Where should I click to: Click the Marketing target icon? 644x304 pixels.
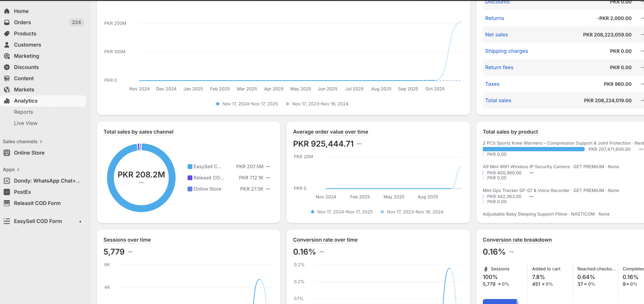[7, 56]
